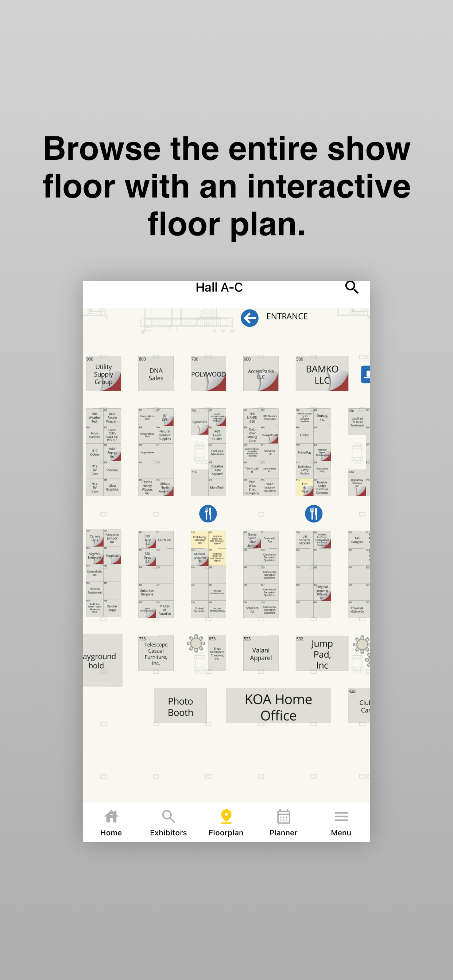This screenshot has width=453, height=980.
Task: Select KOA Resale Program booth
Action: [112, 417]
